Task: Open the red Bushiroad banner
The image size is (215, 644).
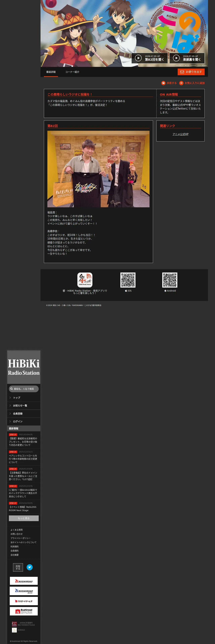Action: click(x=24, y=581)
